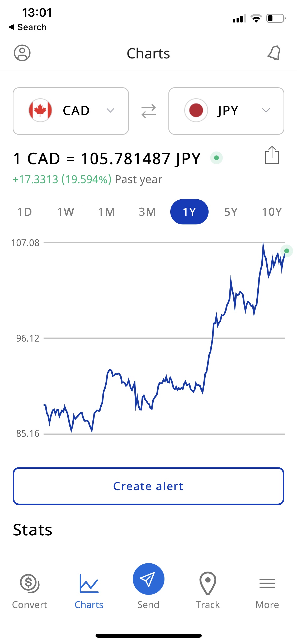Open notifications bell icon

[274, 53]
